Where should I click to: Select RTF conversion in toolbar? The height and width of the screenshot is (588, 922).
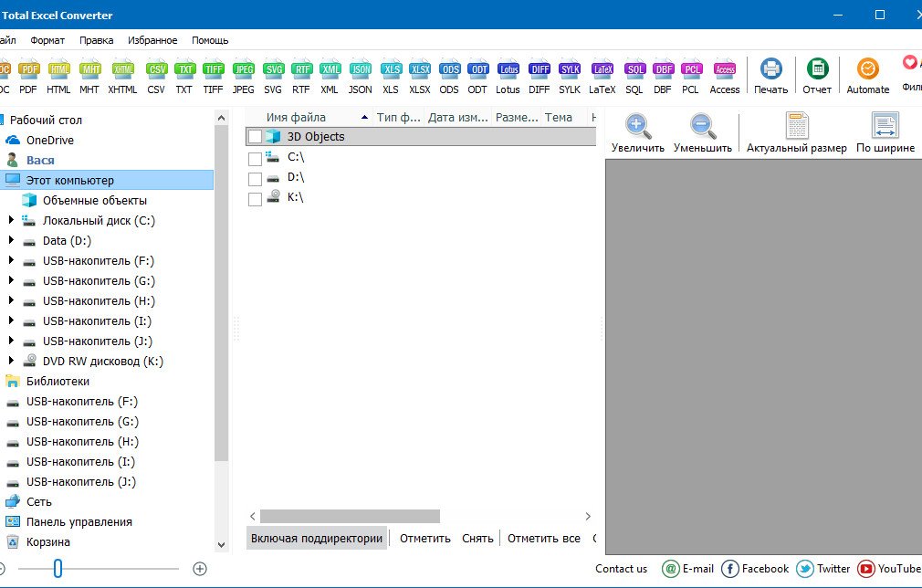point(301,77)
